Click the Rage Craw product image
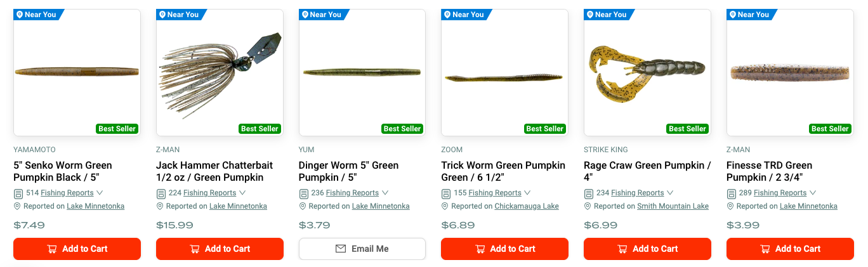Viewport: 868px width, 267px height. click(x=647, y=72)
